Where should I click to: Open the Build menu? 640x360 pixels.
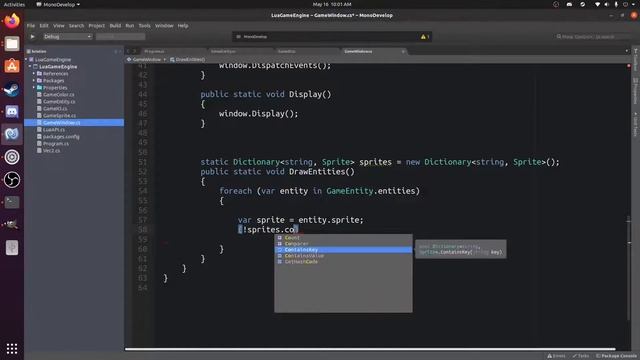coord(115,26)
